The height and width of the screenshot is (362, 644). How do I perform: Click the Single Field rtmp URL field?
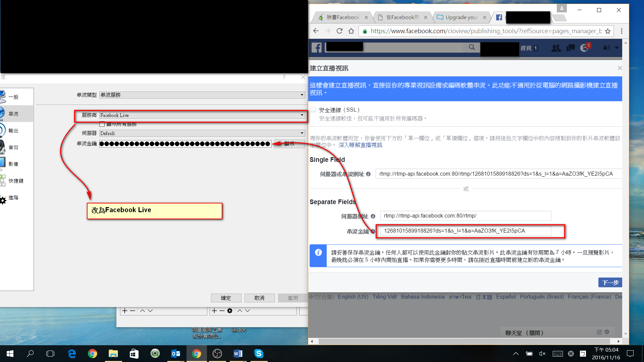click(499, 174)
